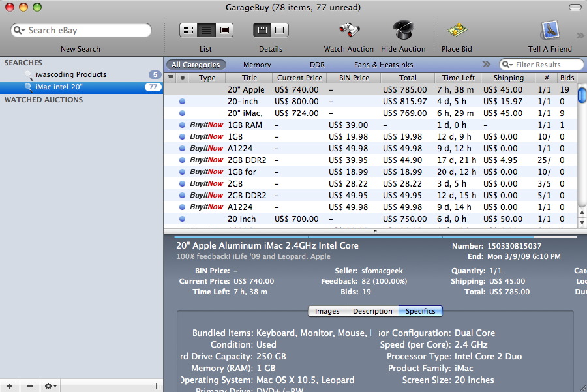This screenshot has height=392, width=587.
Task: Sort by the flag column header
Action: pyautogui.click(x=170, y=78)
